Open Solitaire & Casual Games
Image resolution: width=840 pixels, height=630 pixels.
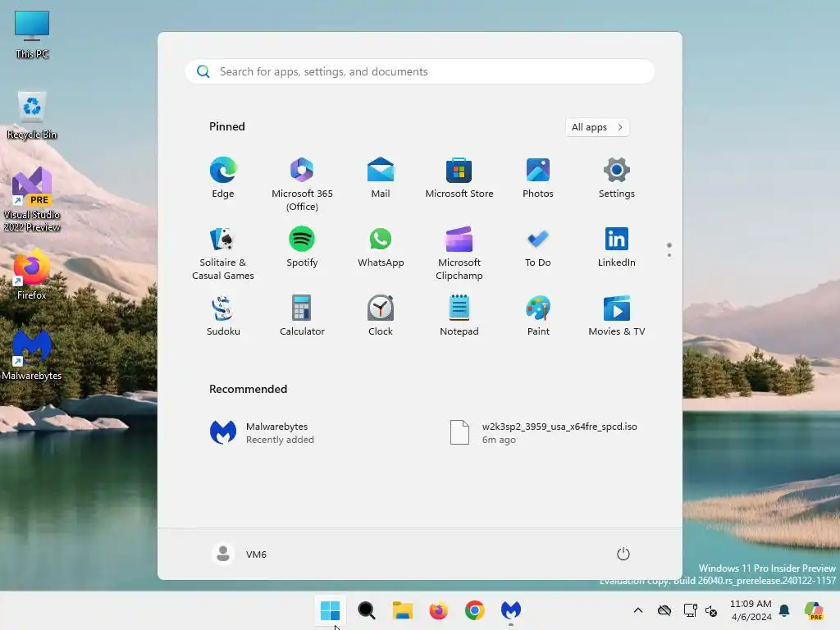coord(223,253)
